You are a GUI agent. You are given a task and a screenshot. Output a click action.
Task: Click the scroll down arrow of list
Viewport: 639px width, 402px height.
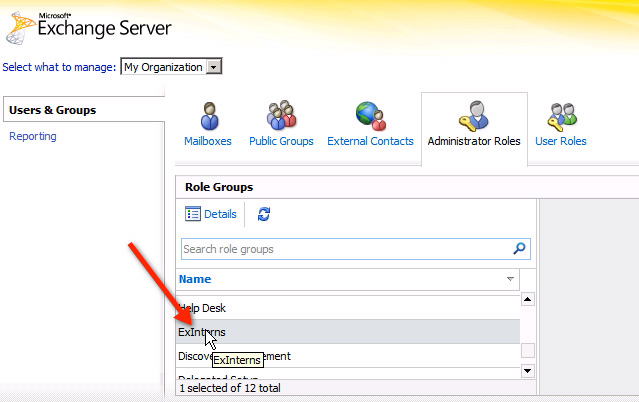tap(528, 372)
